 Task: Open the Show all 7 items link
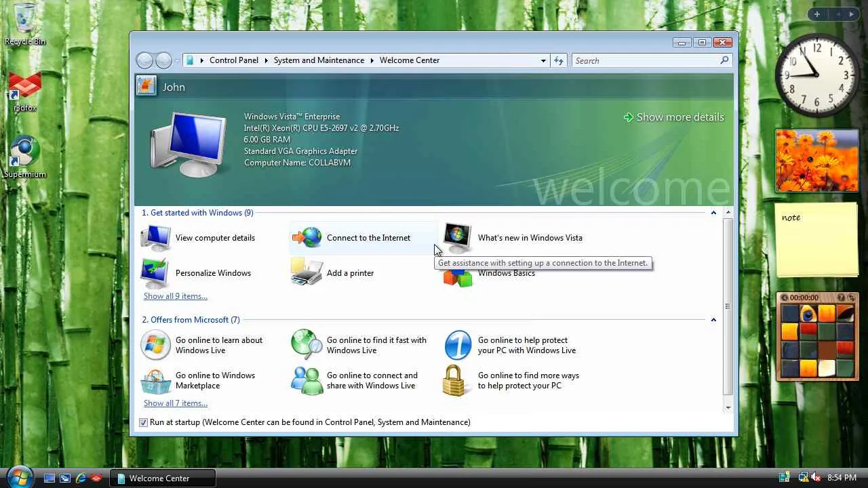[x=176, y=403]
